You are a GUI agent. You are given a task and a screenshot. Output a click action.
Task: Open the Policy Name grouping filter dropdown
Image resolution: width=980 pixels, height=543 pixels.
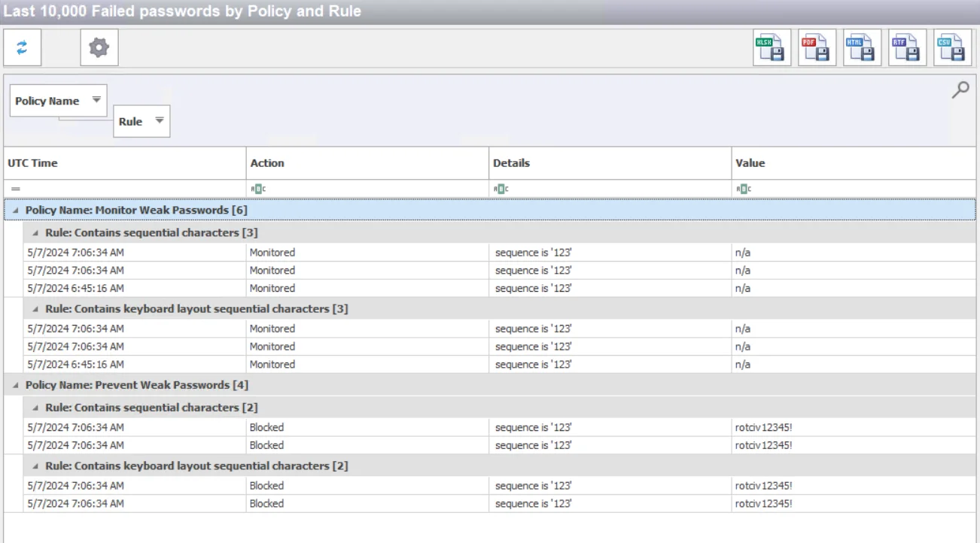[x=96, y=100]
